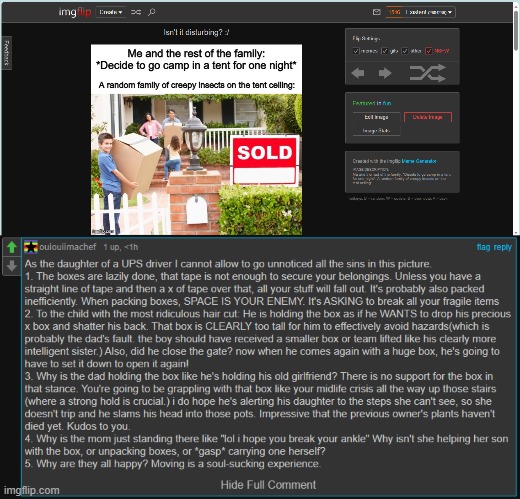
Task: Click the large random flip shuffle icon
Action: click(428, 73)
